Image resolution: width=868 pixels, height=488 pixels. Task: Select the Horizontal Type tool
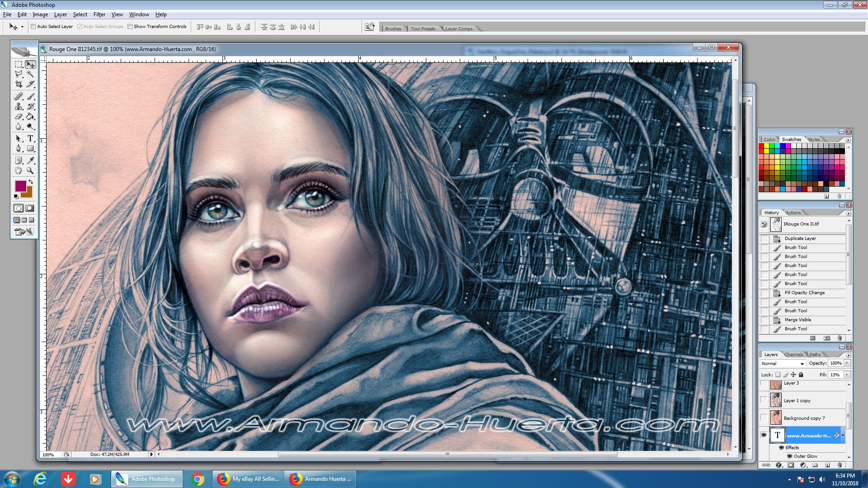coord(30,138)
